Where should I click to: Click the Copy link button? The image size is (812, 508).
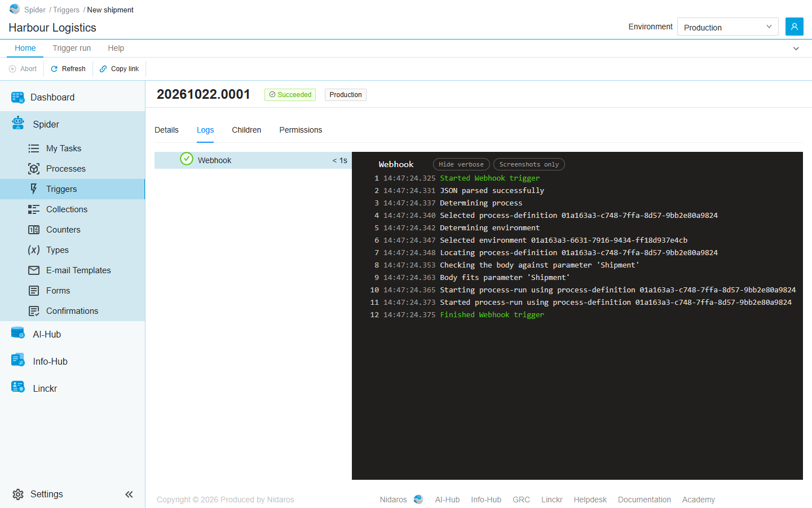coord(119,69)
